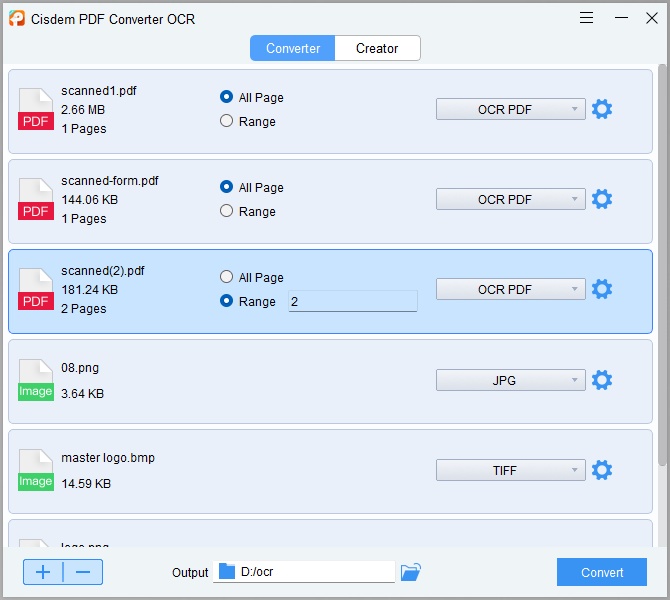Click the vertical scrollbar of file list

point(662,265)
